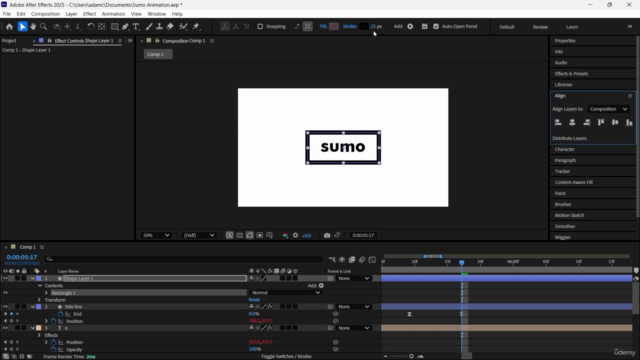Select the Hand tool
640x360 pixels.
pyautogui.click(x=33, y=27)
